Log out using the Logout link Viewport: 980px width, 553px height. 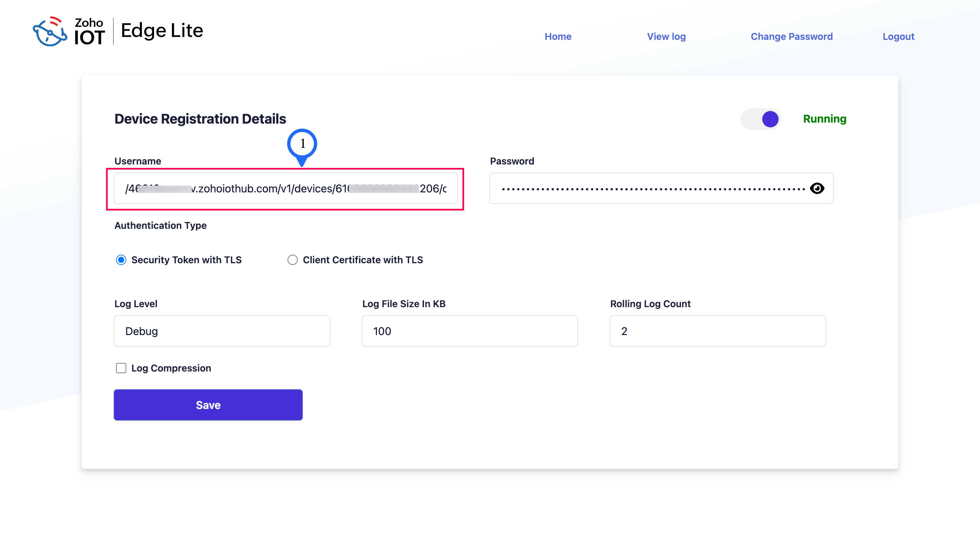pyautogui.click(x=898, y=36)
